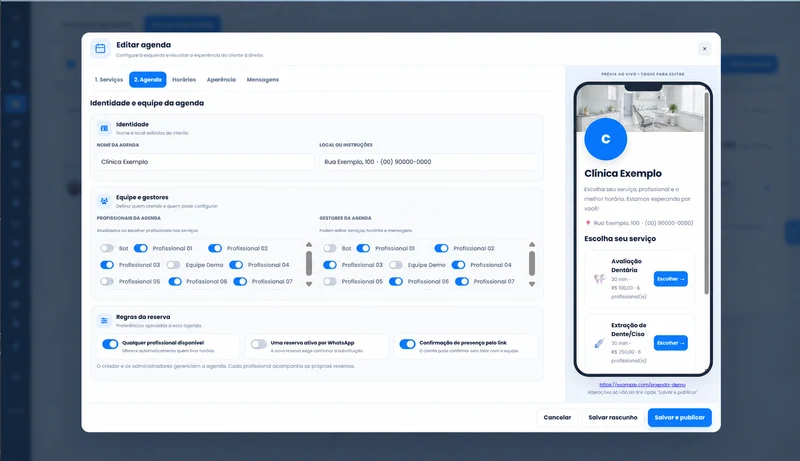Screen dimensions: 800x461
Task: Click the Regras da reserva sliders icon
Action: click(104, 320)
